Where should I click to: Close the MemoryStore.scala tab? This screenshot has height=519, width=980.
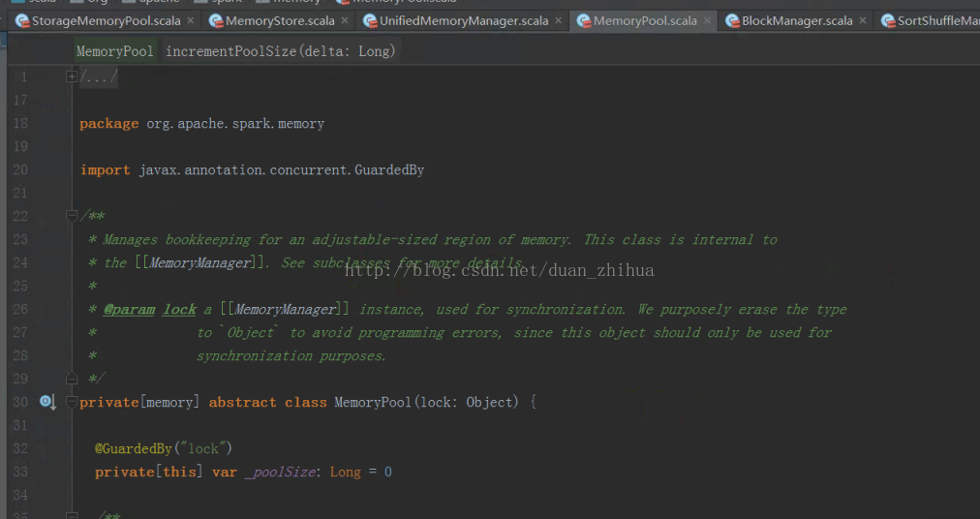click(345, 20)
